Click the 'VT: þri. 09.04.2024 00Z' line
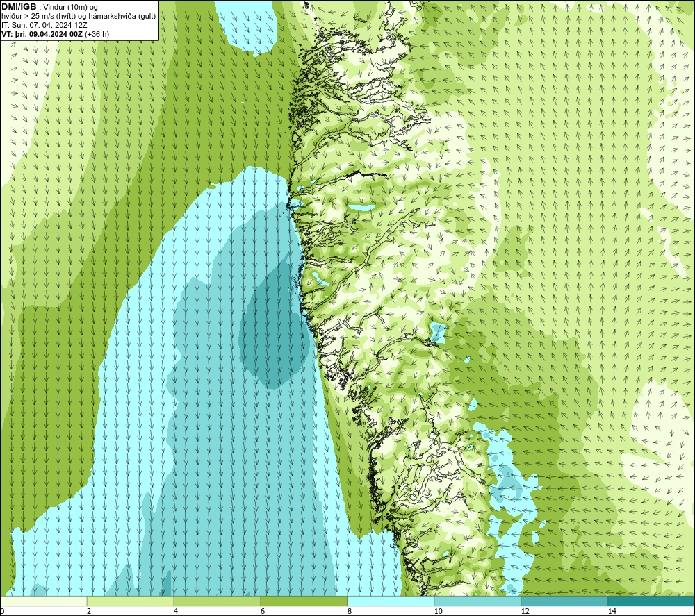The height and width of the screenshot is (616, 695). [x=42, y=34]
